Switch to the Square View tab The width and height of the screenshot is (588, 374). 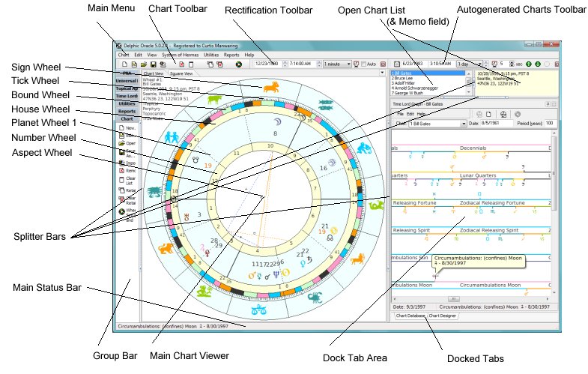181,73
